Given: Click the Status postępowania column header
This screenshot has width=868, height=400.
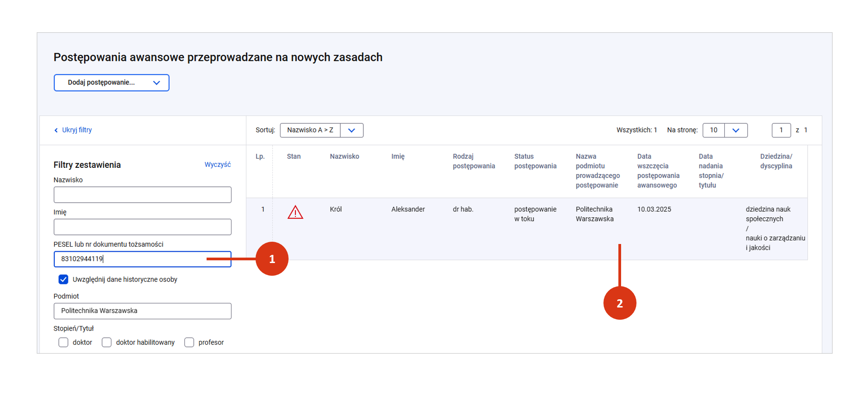Looking at the screenshot, I should (535, 161).
